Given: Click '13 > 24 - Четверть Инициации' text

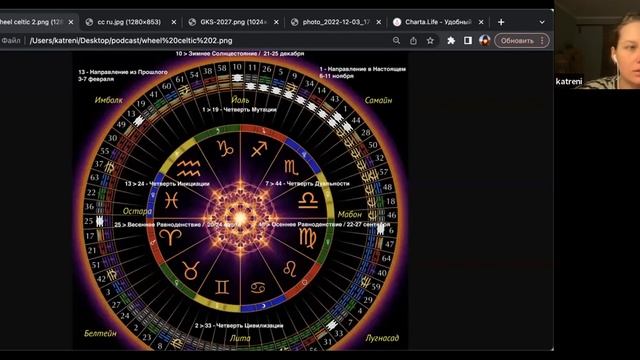Looking at the screenshot, I should pyautogui.click(x=167, y=184).
